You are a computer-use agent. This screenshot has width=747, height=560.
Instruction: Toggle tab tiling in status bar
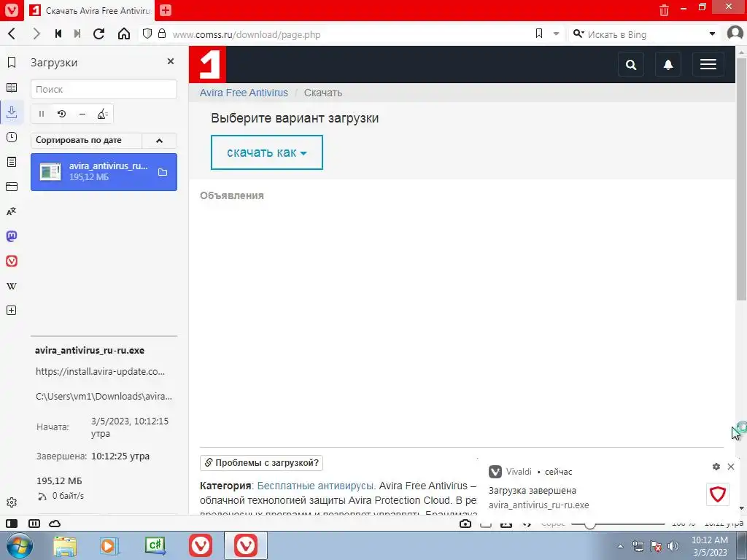point(34,524)
